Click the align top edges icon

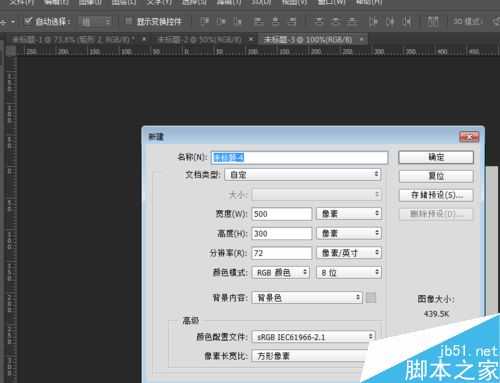coord(204,21)
